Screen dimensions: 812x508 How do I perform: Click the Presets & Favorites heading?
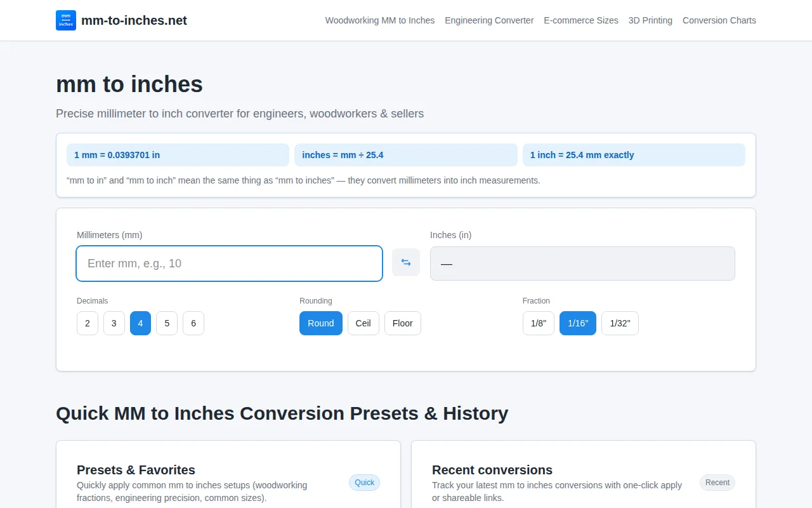tap(136, 470)
